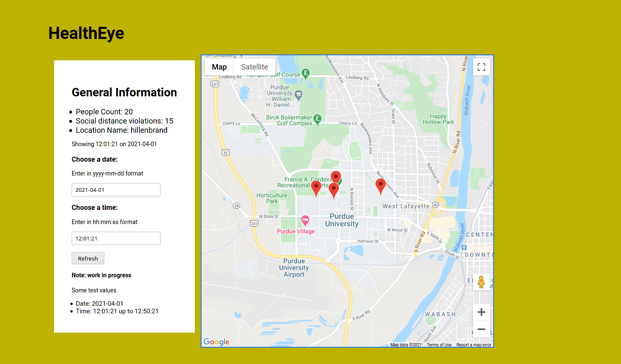Image resolution: width=621 pixels, height=364 pixels.
Task: Click the Purdue Village lodging pin
Action: [305, 220]
